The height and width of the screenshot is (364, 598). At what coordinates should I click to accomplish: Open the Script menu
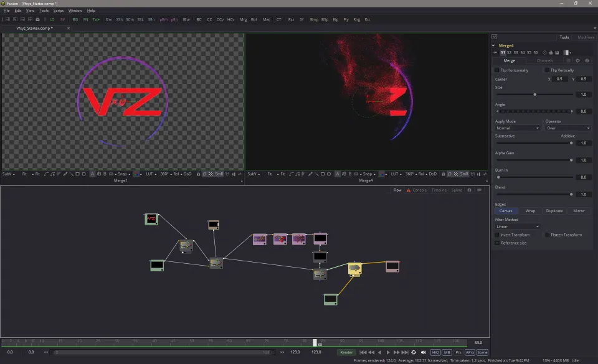(59, 11)
